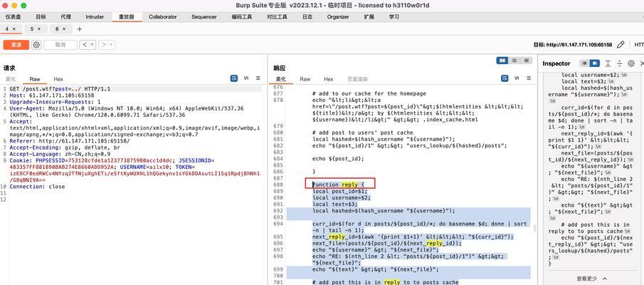Expand 'View more' in Inspector
Screen dimensions: 644x285
coord(592,279)
